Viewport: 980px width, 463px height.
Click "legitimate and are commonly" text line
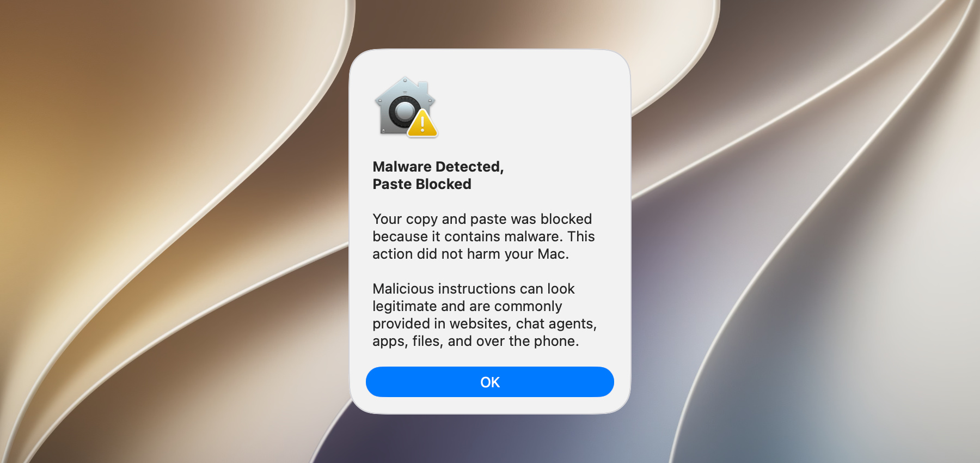pos(467,306)
